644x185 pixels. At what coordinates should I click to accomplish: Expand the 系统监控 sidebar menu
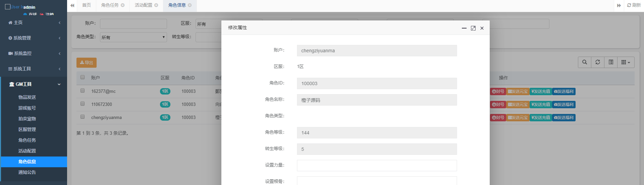tap(34, 53)
